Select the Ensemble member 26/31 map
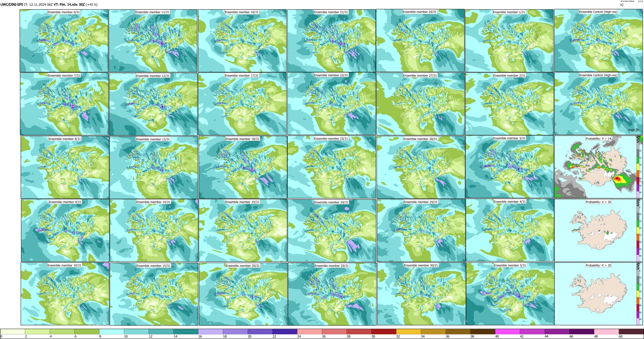The width and height of the screenshot is (644, 339). tap(420, 40)
